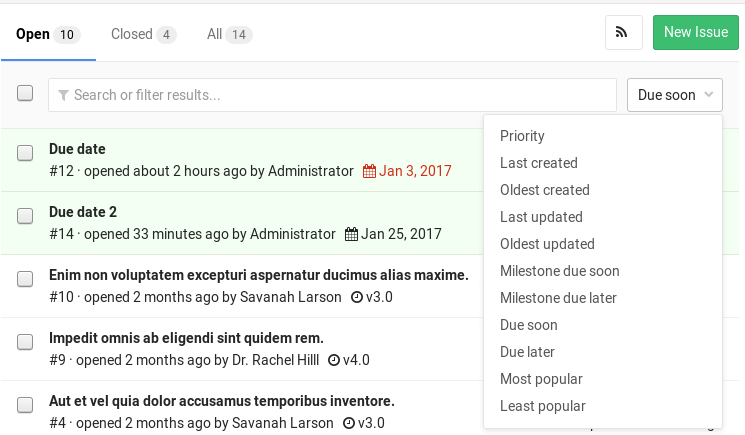Tick the checkbox for the Impedit omnis issue

click(x=25, y=342)
